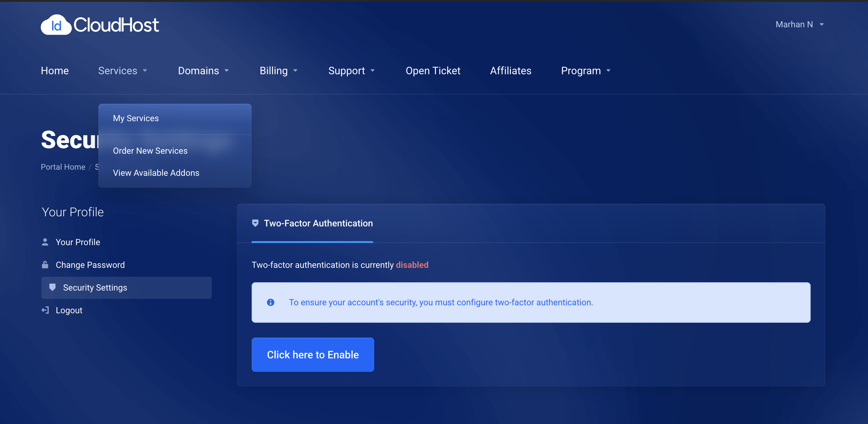Click the 'Your Profile' sidebar heading
The image size is (868, 424).
(x=72, y=212)
